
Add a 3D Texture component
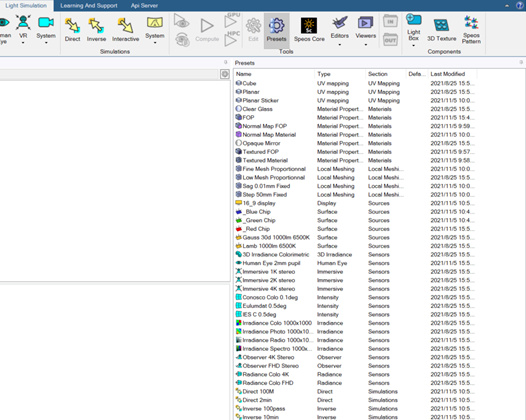coord(441,30)
